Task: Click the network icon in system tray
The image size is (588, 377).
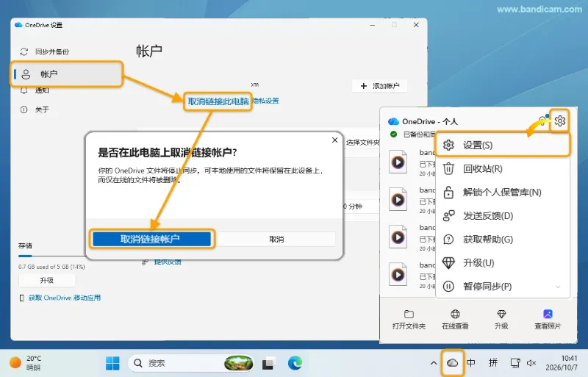Action: tap(515, 363)
